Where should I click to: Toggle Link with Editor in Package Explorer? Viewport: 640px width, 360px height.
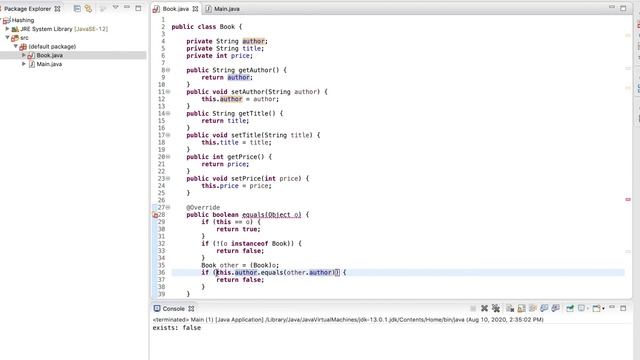[88, 8]
